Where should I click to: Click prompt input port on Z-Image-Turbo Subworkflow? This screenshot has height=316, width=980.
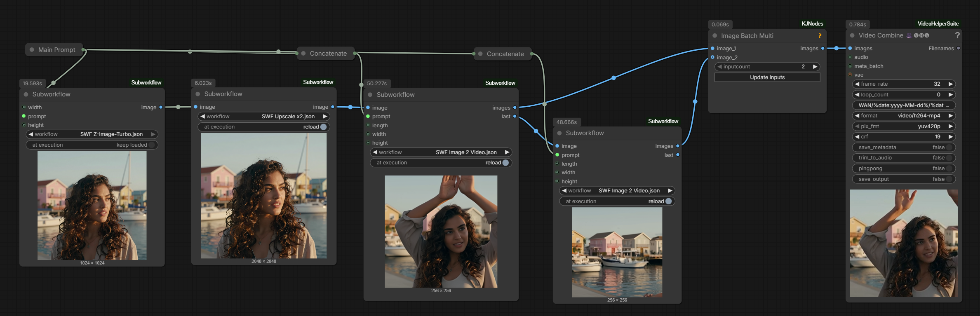24,116
